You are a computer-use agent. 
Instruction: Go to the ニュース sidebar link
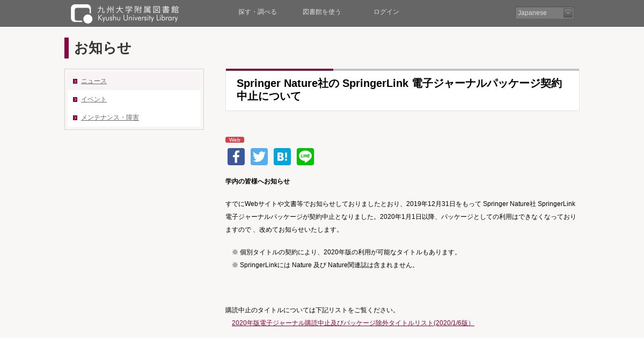pyautogui.click(x=94, y=81)
